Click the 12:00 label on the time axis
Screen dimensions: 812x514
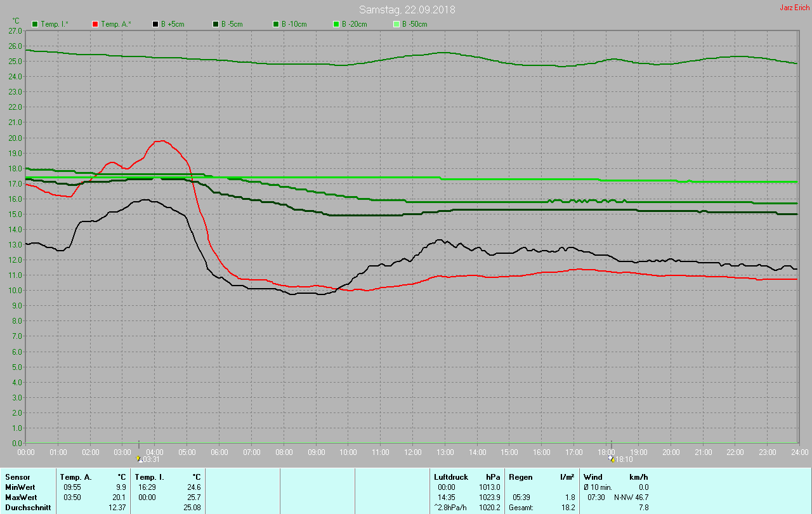[x=412, y=452]
